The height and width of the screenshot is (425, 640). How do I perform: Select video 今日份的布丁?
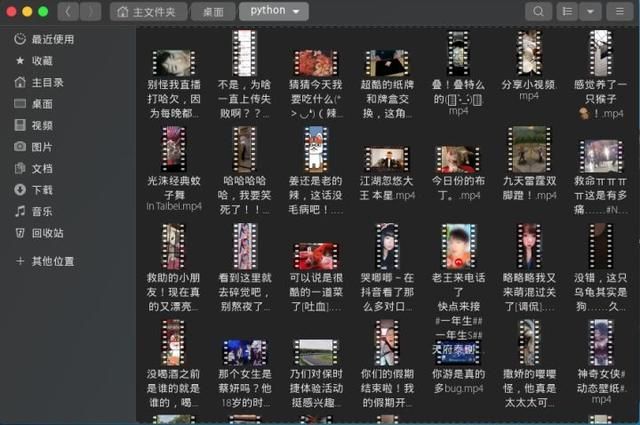coord(458,173)
